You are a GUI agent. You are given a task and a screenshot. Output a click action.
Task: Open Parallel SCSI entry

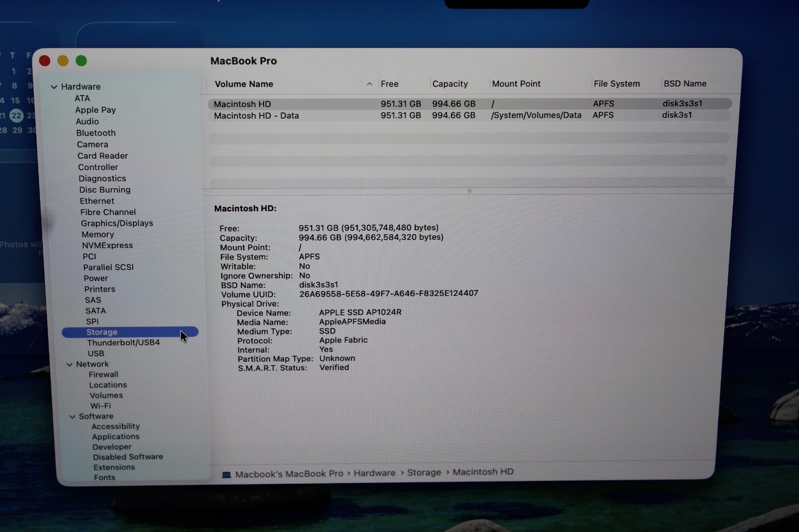108,267
